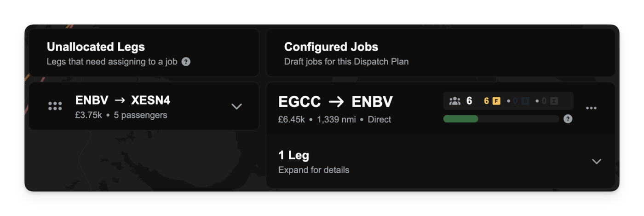Click the yellow F first-class badge
Image resolution: width=644 pixels, height=216 pixels.
coord(496,101)
